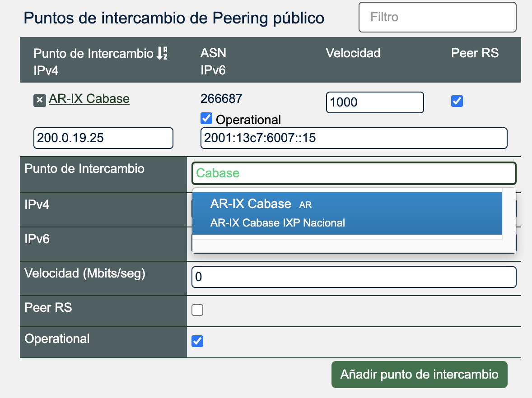Sort table by ASN column header

point(213,53)
